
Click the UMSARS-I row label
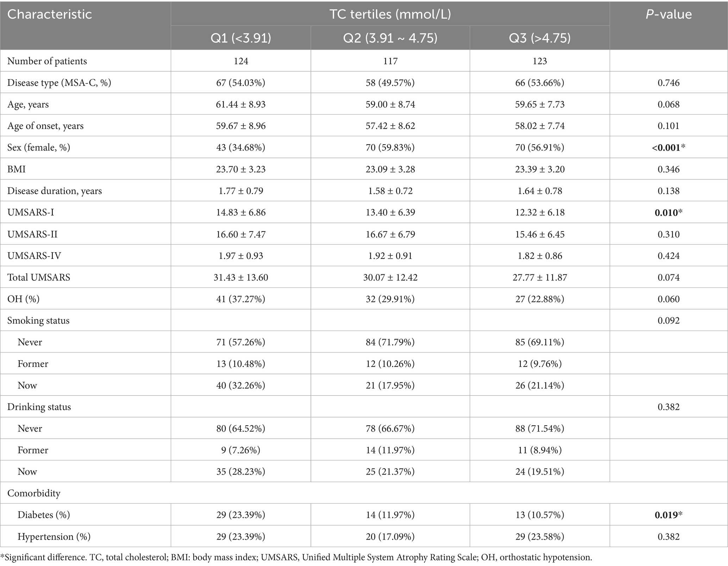[x=31, y=212]
